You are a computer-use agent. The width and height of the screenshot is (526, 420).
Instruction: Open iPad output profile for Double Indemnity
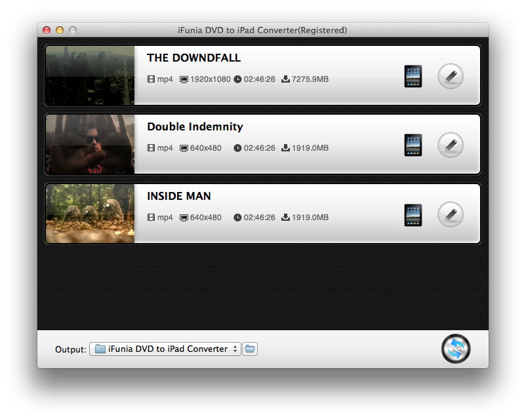(x=413, y=145)
